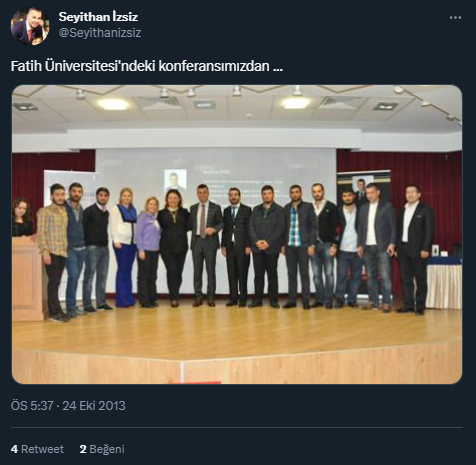Click the 24 Eki 2013 date
This screenshot has width=476, height=465.
(94, 406)
